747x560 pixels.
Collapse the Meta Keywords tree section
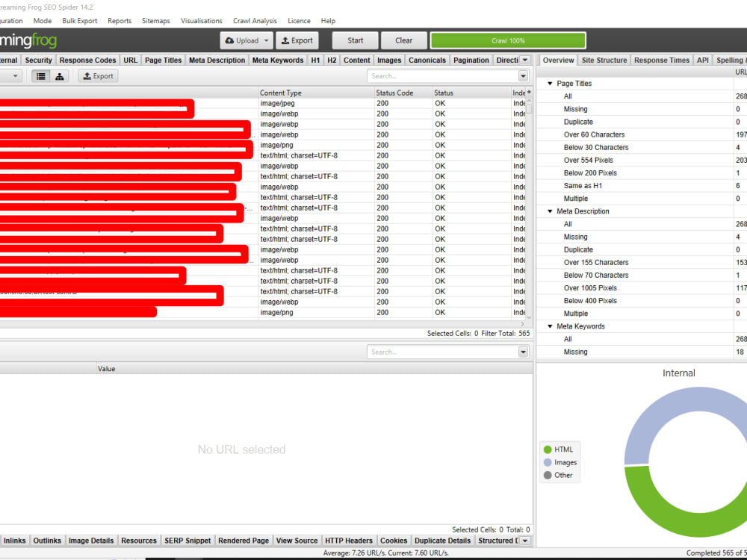pyautogui.click(x=551, y=326)
